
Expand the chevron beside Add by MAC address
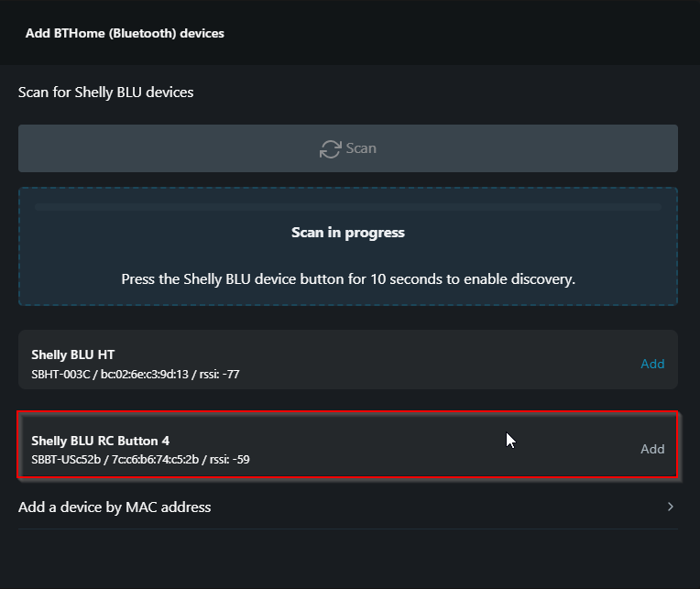[671, 507]
